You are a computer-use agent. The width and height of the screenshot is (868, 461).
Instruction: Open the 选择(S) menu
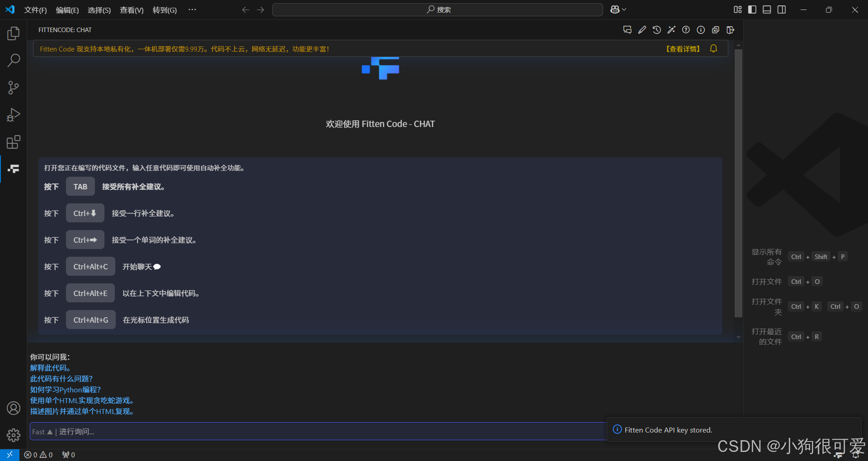[x=99, y=10]
